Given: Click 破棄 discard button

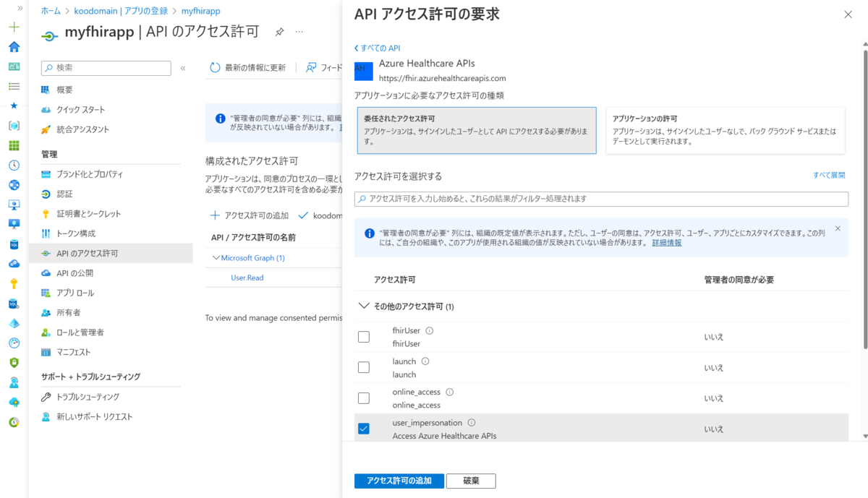Looking at the screenshot, I should pos(471,481).
